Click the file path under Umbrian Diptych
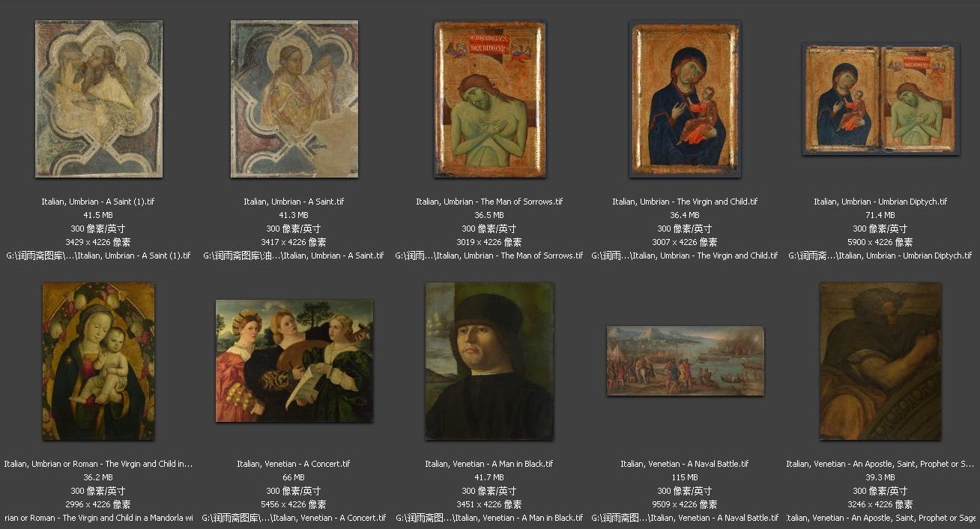 click(881, 256)
